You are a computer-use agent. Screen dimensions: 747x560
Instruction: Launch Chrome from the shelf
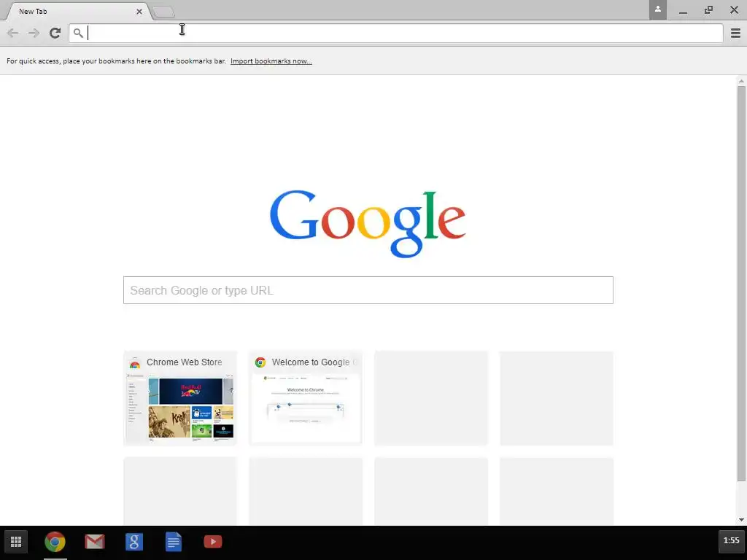coord(55,542)
